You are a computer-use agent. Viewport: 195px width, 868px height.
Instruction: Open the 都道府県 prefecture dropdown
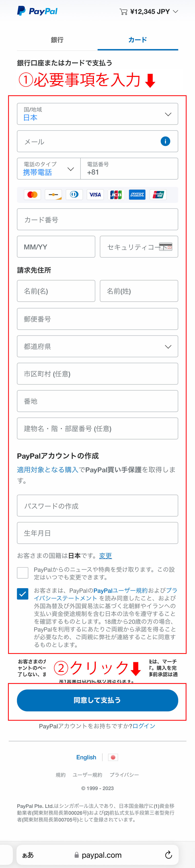pyautogui.click(x=97, y=346)
